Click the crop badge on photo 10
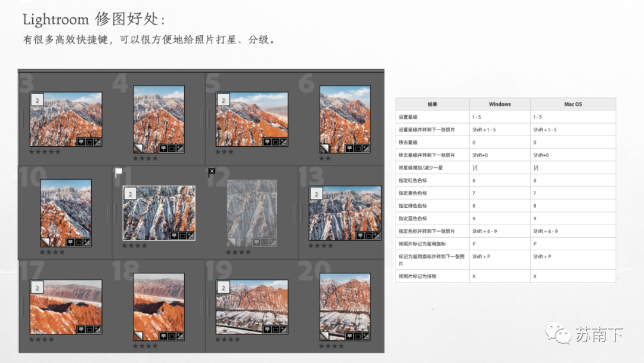Screen dimensions: 644x363 (x=79, y=242)
